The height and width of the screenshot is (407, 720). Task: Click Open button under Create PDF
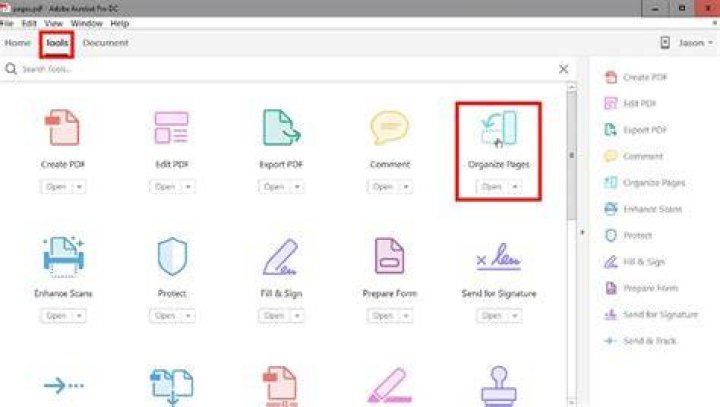[56, 187]
